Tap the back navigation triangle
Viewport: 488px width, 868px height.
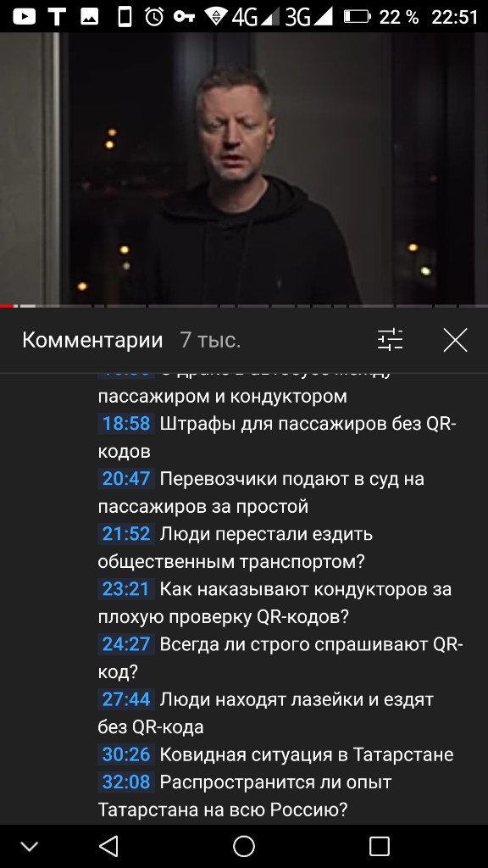[x=108, y=846]
